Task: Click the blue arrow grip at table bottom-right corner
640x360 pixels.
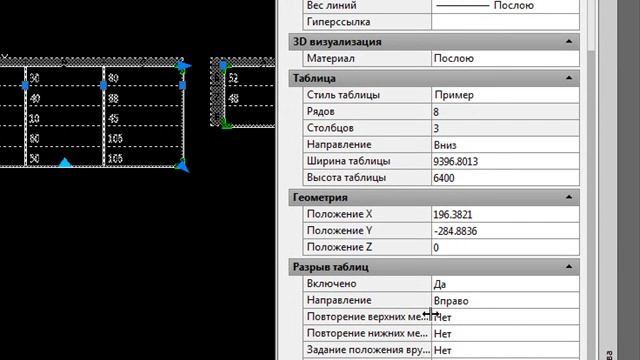Action: click(182, 166)
